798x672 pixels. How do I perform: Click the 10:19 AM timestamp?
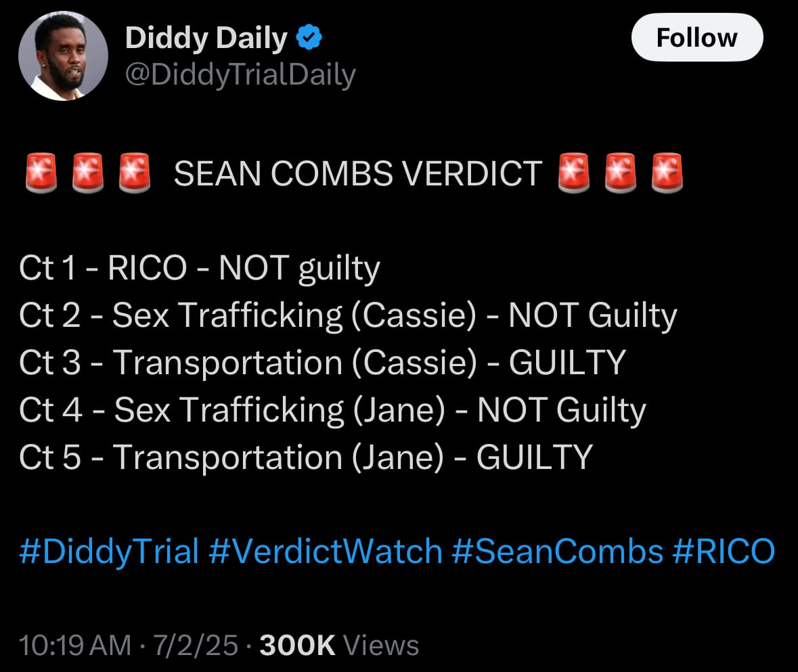[75, 646]
